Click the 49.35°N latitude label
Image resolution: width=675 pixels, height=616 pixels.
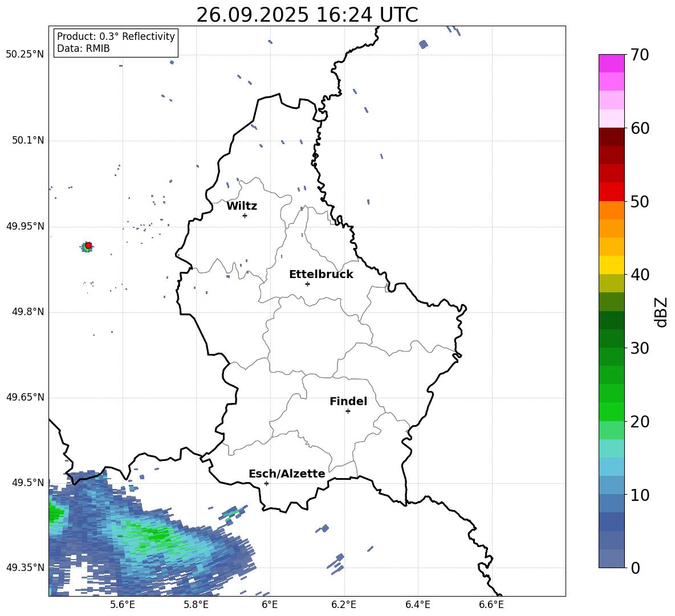pyautogui.click(x=25, y=568)
